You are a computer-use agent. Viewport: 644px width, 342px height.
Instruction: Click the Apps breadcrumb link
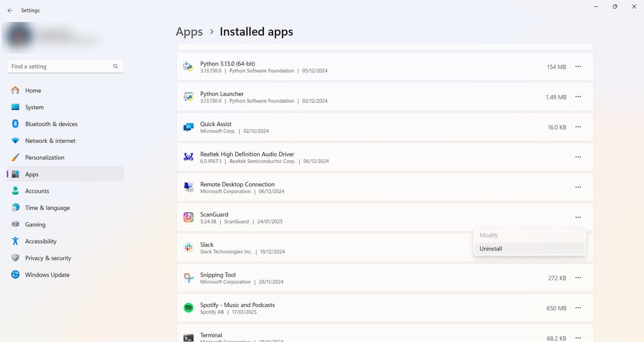189,32
